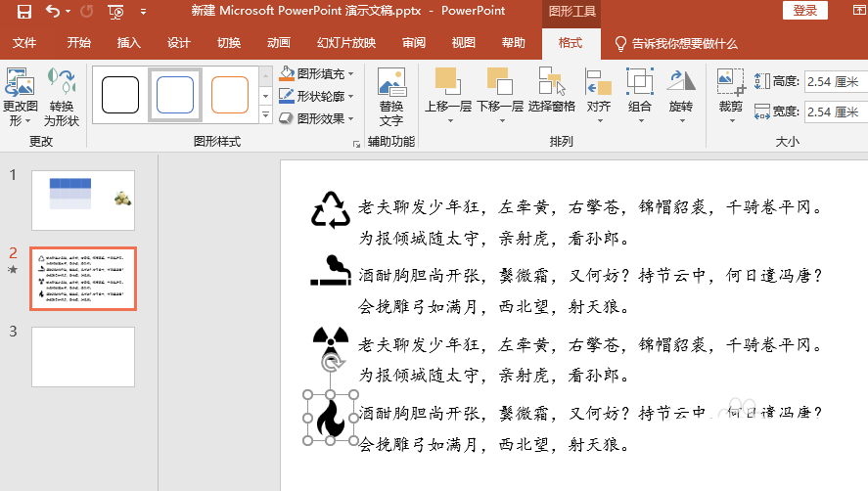The height and width of the screenshot is (491, 868).
Task: Open the 组合 group menu
Action: 640,96
